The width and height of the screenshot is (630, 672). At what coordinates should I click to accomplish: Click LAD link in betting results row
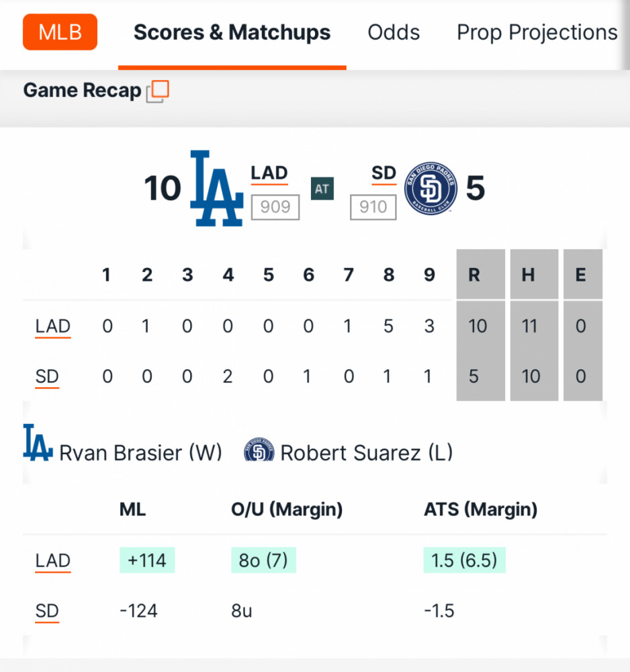52,561
